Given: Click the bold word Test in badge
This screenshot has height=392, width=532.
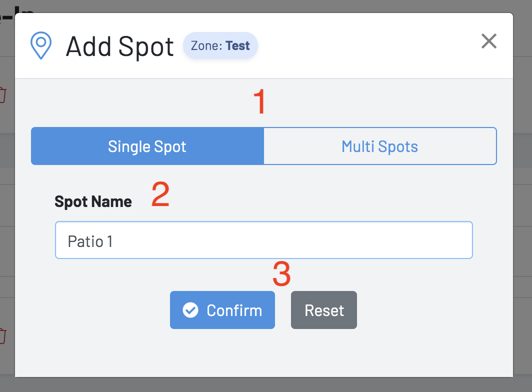Looking at the screenshot, I should (x=237, y=46).
